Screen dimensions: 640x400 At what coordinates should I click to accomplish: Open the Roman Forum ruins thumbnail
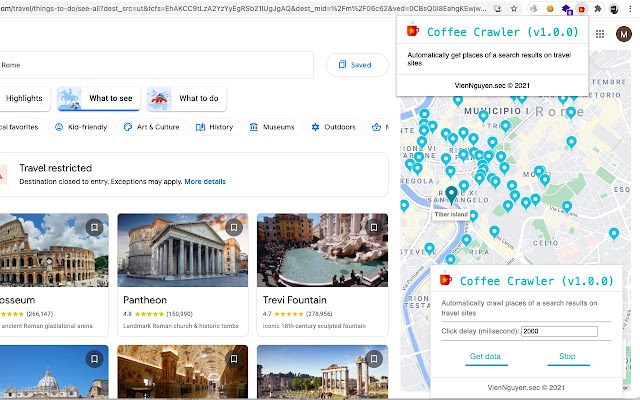click(x=322, y=371)
